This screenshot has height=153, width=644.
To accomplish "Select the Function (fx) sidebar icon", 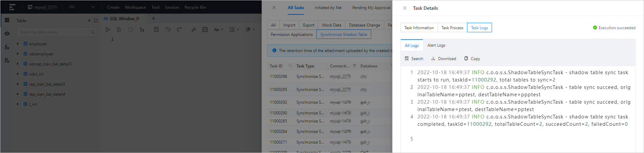I will pos(7,47).
